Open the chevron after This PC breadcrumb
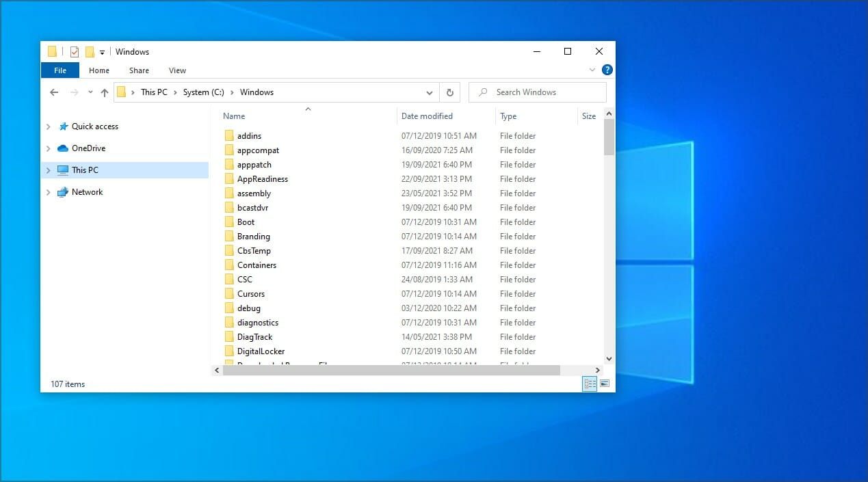The image size is (868, 482). tap(175, 92)
